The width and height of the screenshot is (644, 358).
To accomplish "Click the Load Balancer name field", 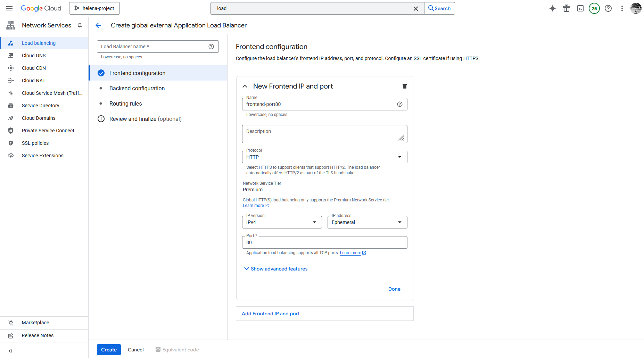I will [153, 47].
